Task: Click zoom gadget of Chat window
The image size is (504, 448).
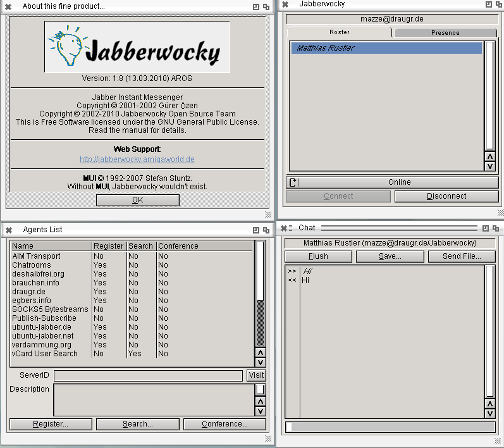Action: [485, 228]
